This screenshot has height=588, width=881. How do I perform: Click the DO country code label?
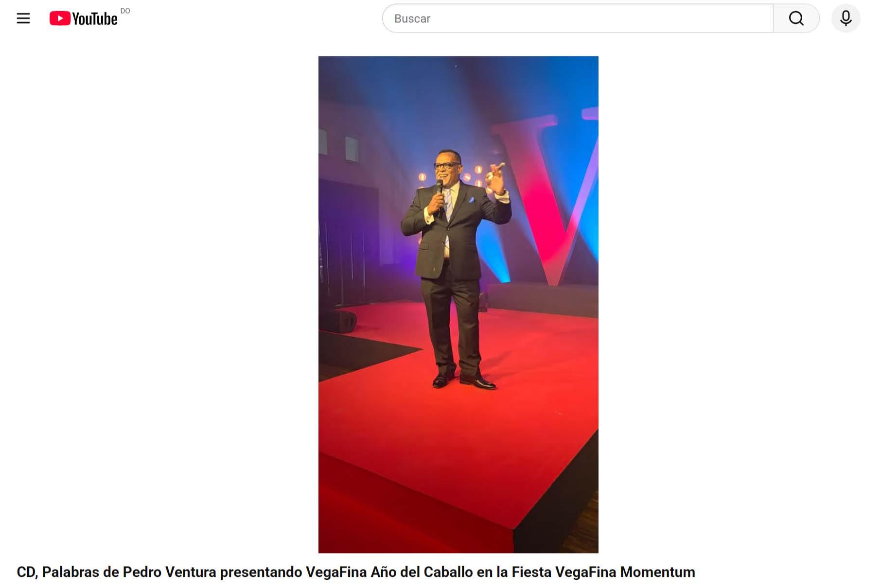(125, 11)
